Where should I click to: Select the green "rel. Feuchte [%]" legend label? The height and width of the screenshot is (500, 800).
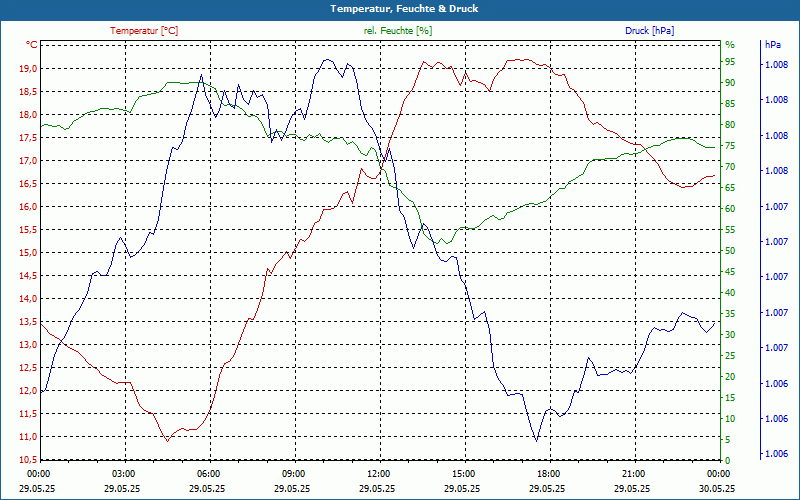coord(397,31)
